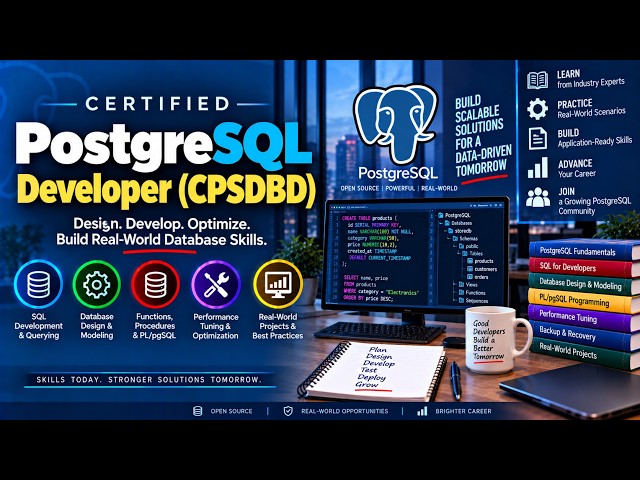Click the open book icon beside LEARN

click(538, 80)
